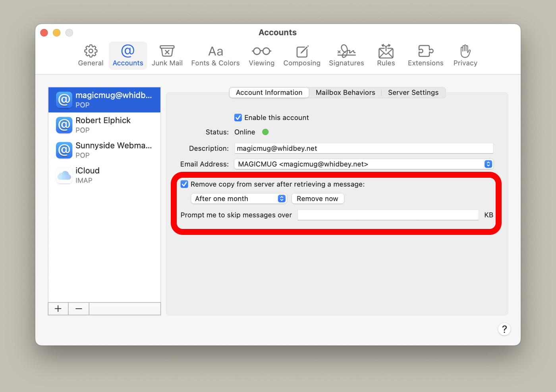The height and width of the screenshot is (392, 556).
Task: Add a new account with plus button
Action: click(58, 309)
